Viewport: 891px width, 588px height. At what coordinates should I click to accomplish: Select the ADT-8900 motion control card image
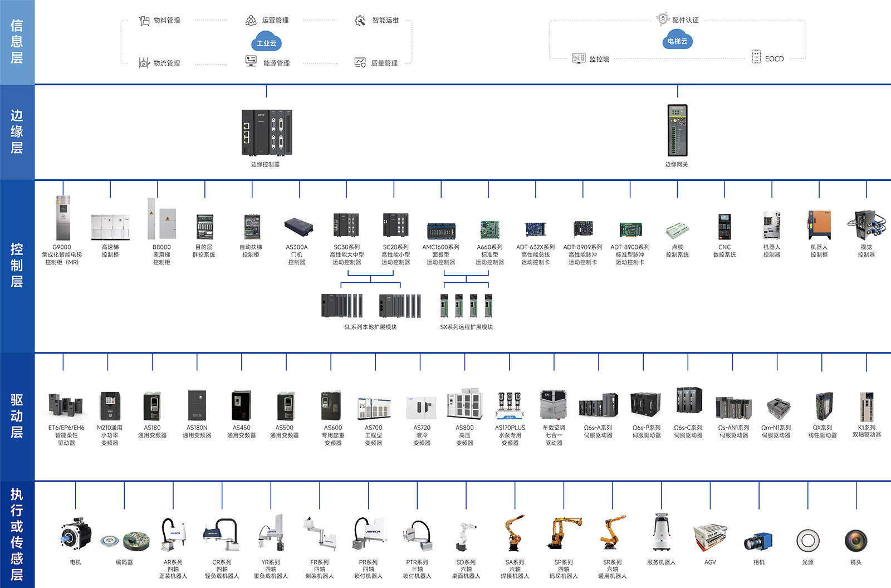point(630,229)
